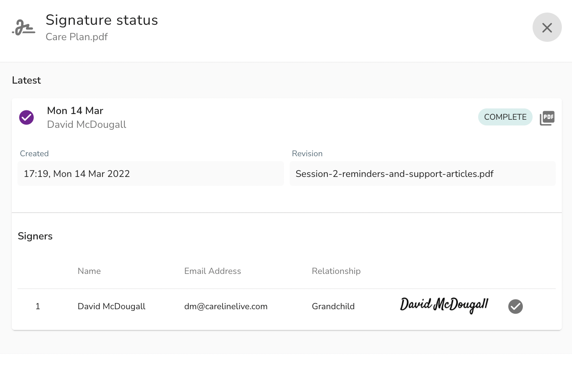The width and height of the screenshot is (572, 392).
Task: Click the COMPLETE status badge
Action: [x=505, y=117]
